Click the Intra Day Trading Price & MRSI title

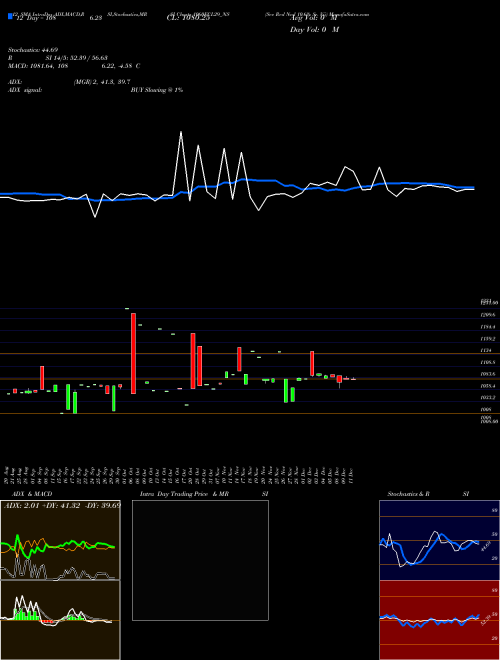tap(204, 494)
